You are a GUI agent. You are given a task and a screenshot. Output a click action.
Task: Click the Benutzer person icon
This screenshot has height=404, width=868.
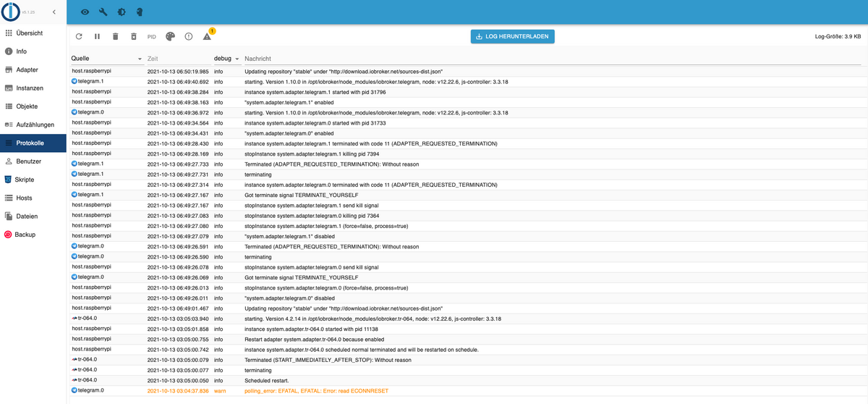9,161
